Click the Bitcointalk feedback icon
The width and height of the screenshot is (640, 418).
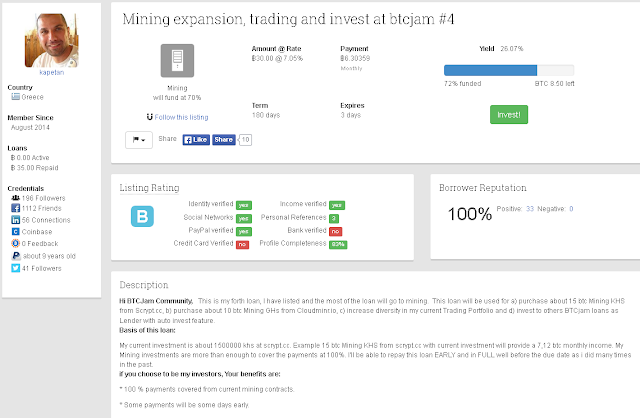tap(16, 243)
